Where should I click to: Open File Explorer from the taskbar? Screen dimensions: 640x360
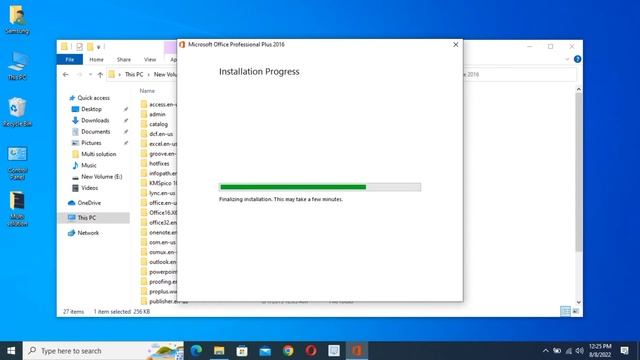pos(219,351)
